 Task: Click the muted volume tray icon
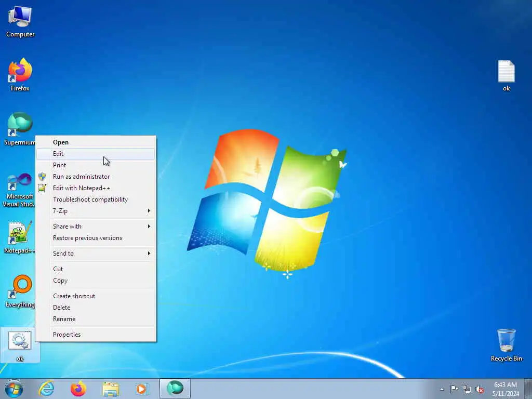tap(480, 389)
